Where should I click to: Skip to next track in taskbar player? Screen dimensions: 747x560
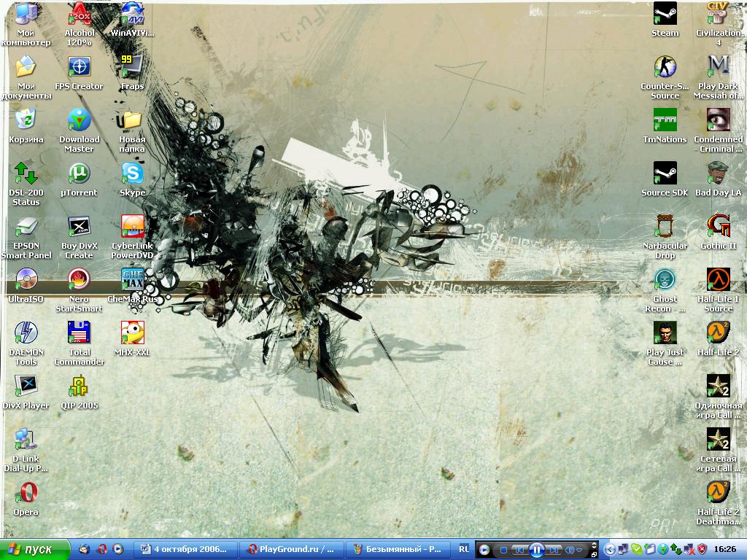point(554,551)
